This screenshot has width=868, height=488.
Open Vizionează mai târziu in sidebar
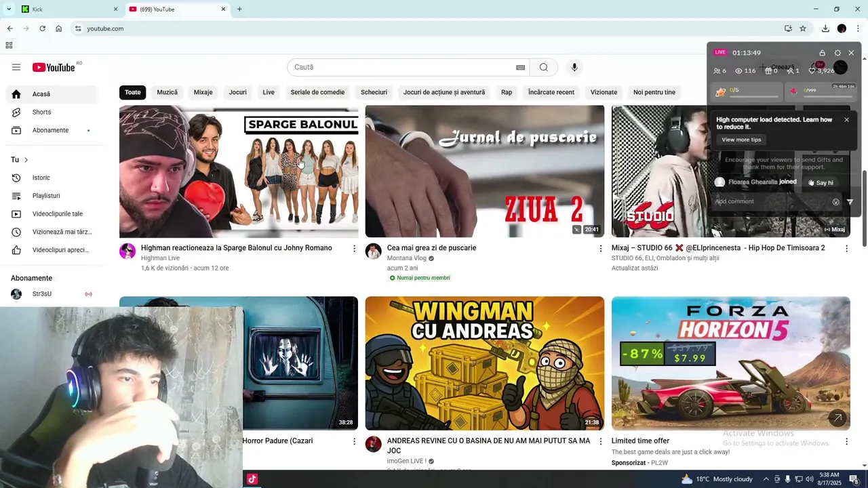coord(52,232)
